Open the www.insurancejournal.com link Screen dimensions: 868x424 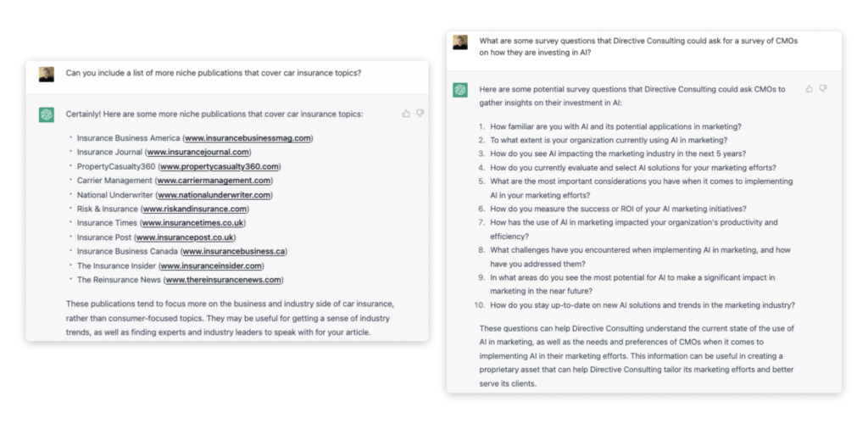[x=198, y=153]
